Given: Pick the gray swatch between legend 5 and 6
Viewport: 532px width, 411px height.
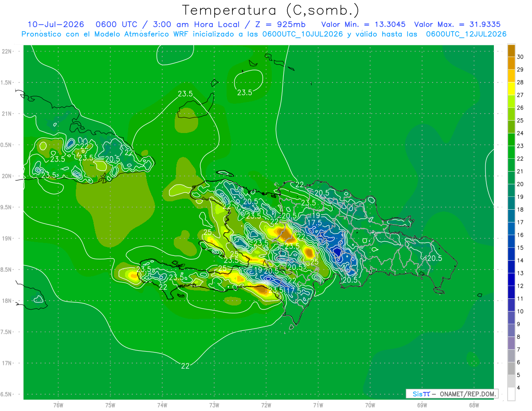Looking at the screenshot, I should pos(511,368).
